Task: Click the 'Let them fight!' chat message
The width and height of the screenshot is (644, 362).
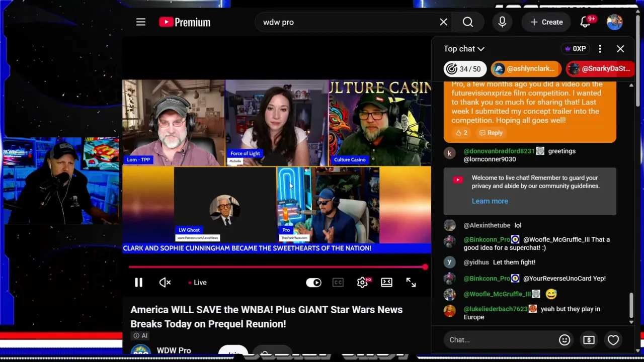Action: click(x=514, y=262)
